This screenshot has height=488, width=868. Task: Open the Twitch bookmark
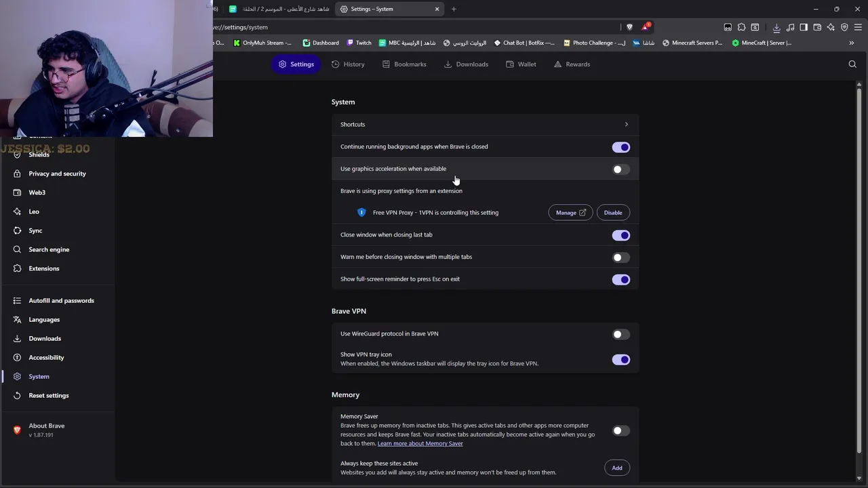[359, 43]
